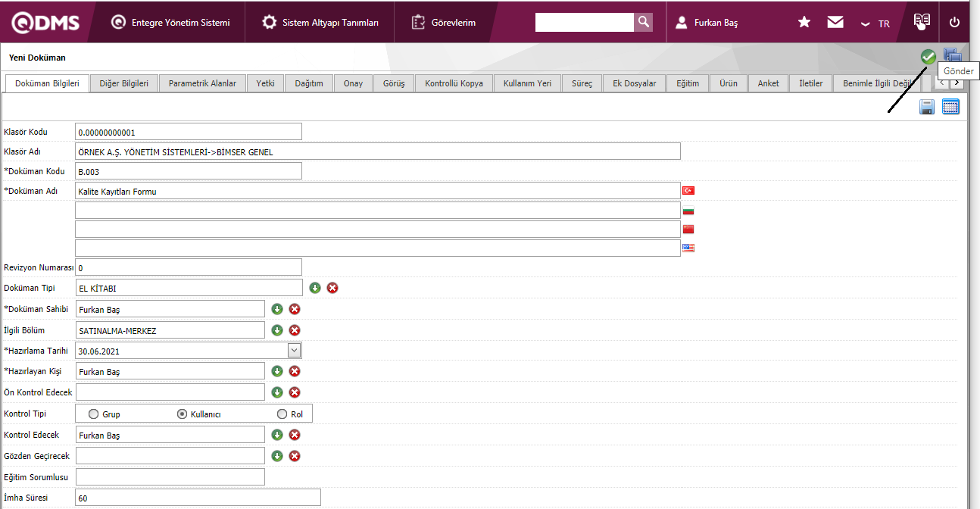This screenshot has width=980, height=509.
Task: Select the Kullanıcı radio button
Action: click(182, 414)
